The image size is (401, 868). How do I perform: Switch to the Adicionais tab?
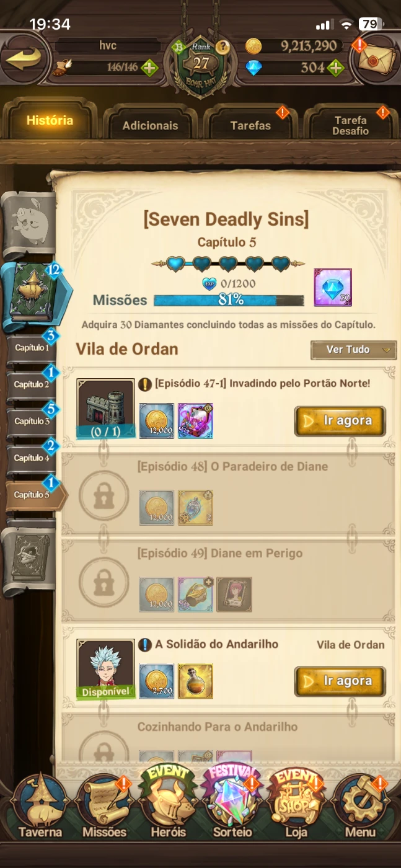point(150,125)
